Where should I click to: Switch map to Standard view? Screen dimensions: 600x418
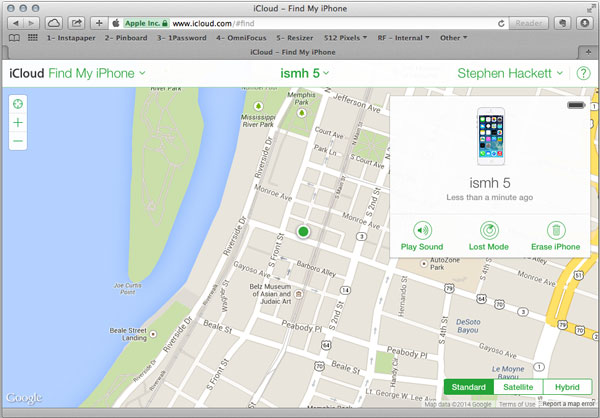point(469,387)
